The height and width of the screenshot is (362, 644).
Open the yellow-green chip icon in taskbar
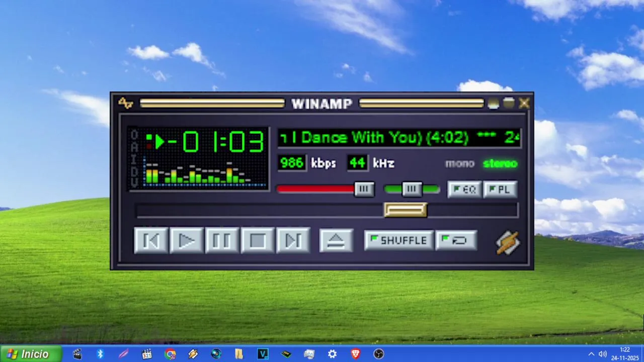tap(286, 354)
